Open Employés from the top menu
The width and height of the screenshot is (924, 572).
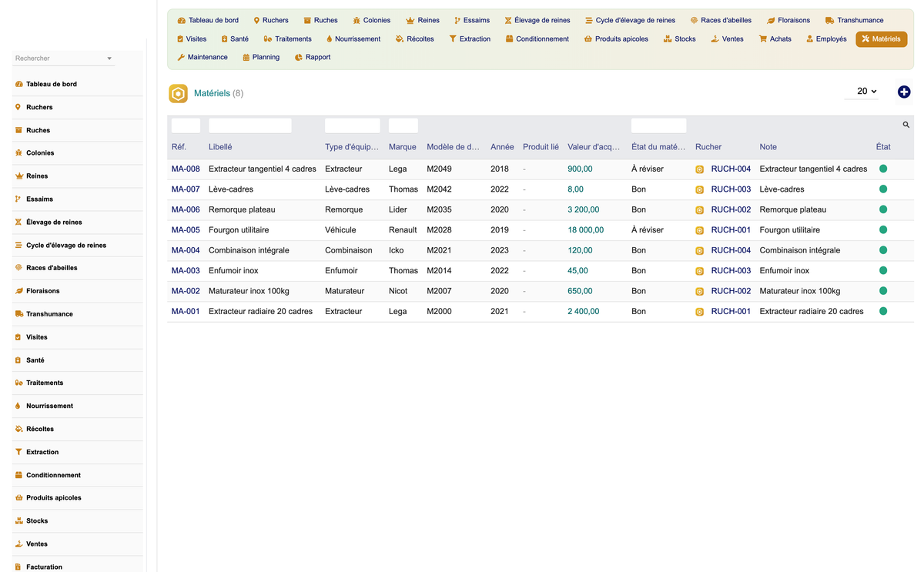[x=826, y=38]
